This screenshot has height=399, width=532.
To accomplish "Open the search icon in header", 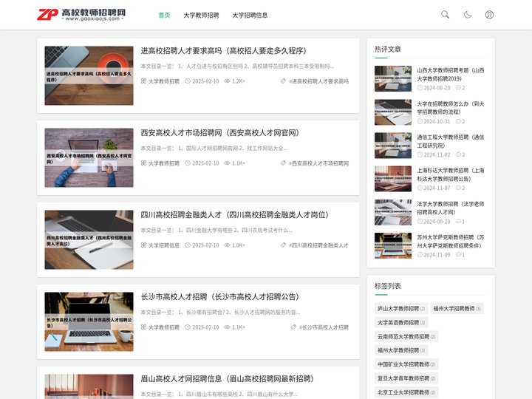I will pyautogui.click(x=445, y=15).
